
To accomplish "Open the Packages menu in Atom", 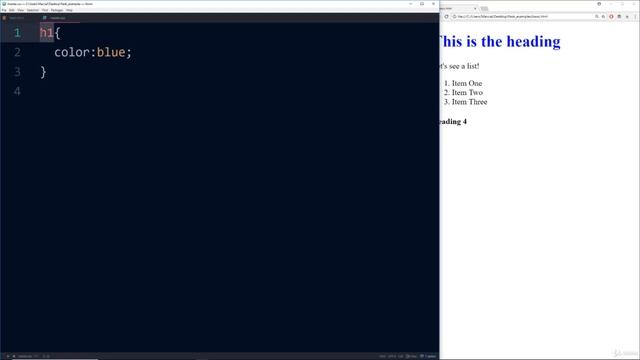I will pyautogui.click(x=57, y=10).
